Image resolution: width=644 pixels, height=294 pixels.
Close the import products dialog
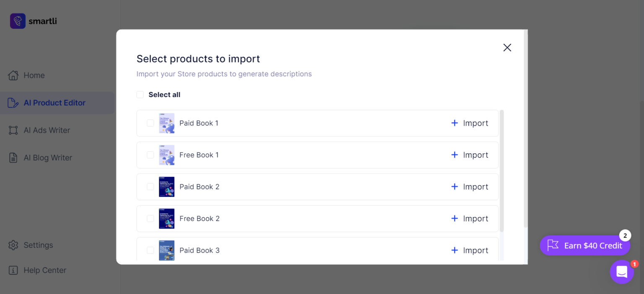(x=507, y=48)
